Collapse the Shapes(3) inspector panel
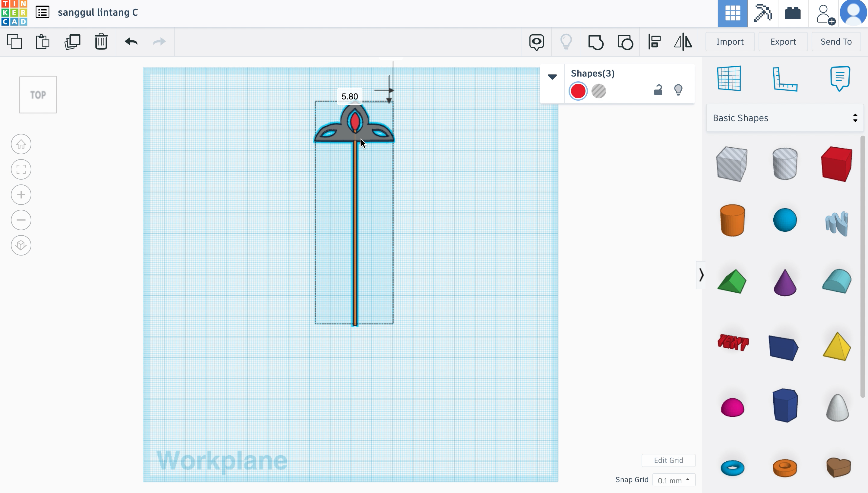This screenshot has height=493, width=868. click(x=552, y=77)
